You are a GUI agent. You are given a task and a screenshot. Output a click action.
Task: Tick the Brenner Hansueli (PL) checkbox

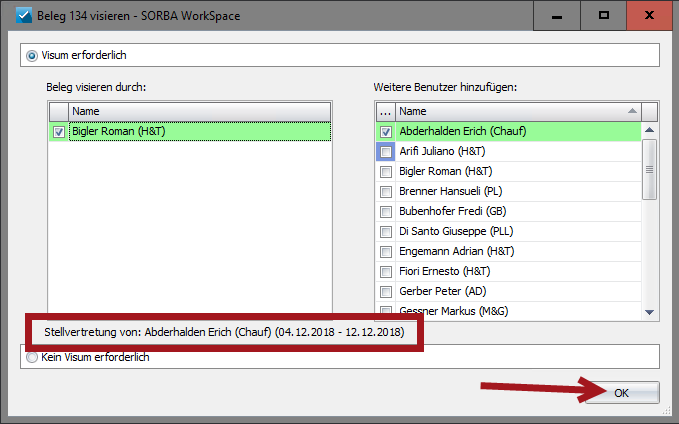[385, 192]
